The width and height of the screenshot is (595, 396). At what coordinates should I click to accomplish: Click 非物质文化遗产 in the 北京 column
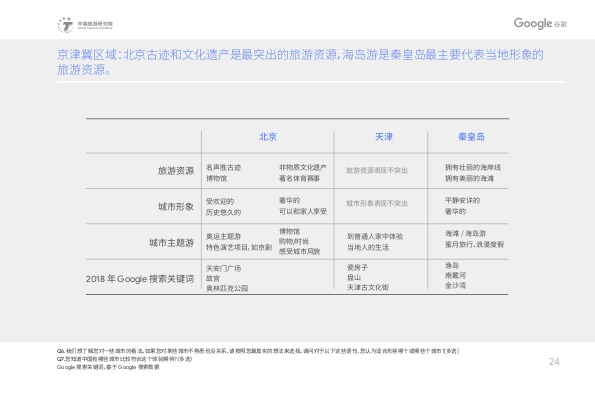pos(303,167)
